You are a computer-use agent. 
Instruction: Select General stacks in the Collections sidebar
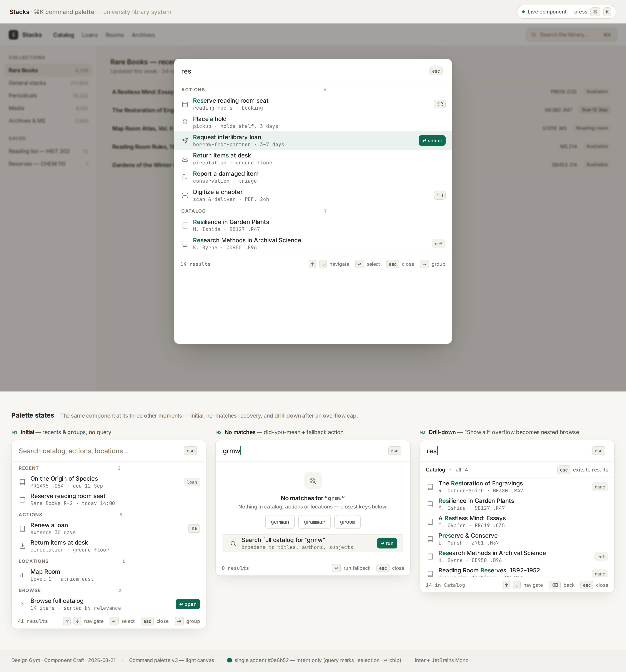tap(48, 83)
